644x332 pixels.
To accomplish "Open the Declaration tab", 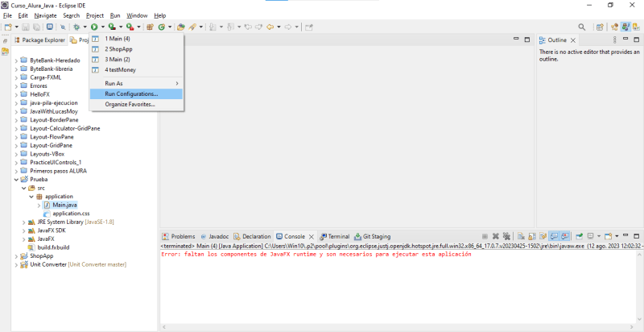I will tap(253, 236).
